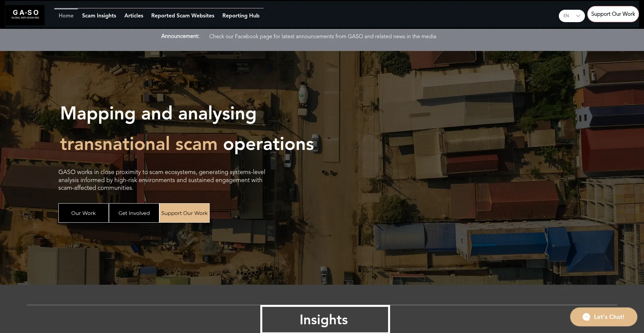Click Support Our Work in the hero section
This screenshot has height=333, width=644.
(184, 213)
